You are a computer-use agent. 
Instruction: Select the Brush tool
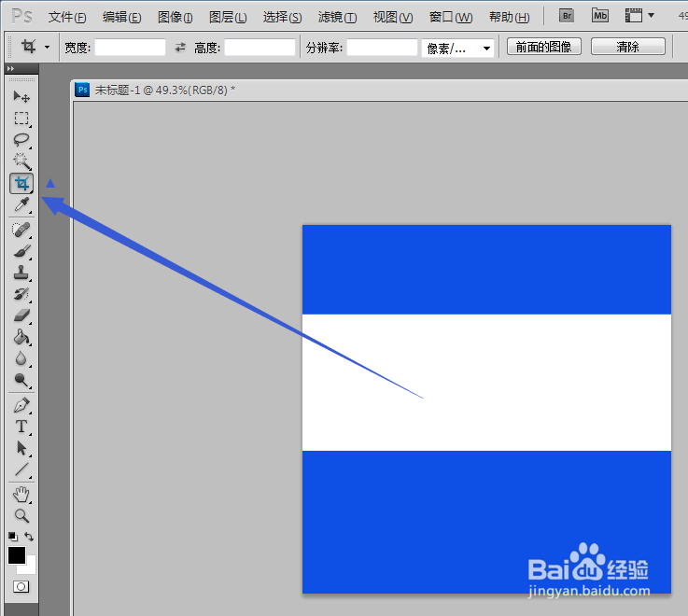(x=21, y=251)
